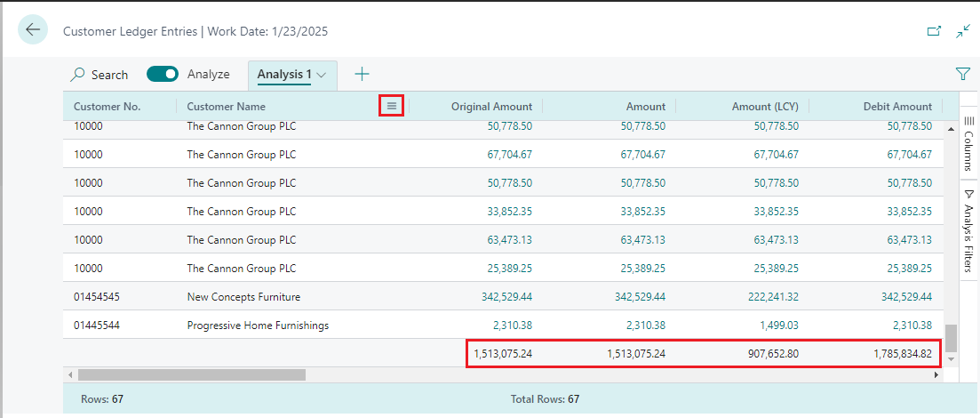Go back using the left arrow button
Viewport: 980px width, 418px height.
[x=33, y=29]
